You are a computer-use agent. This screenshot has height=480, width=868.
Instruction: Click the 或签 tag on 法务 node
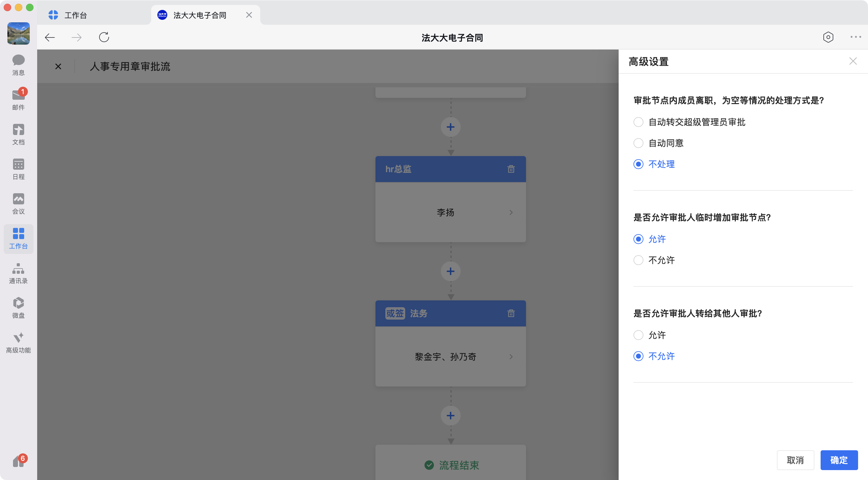click(395, 313)
